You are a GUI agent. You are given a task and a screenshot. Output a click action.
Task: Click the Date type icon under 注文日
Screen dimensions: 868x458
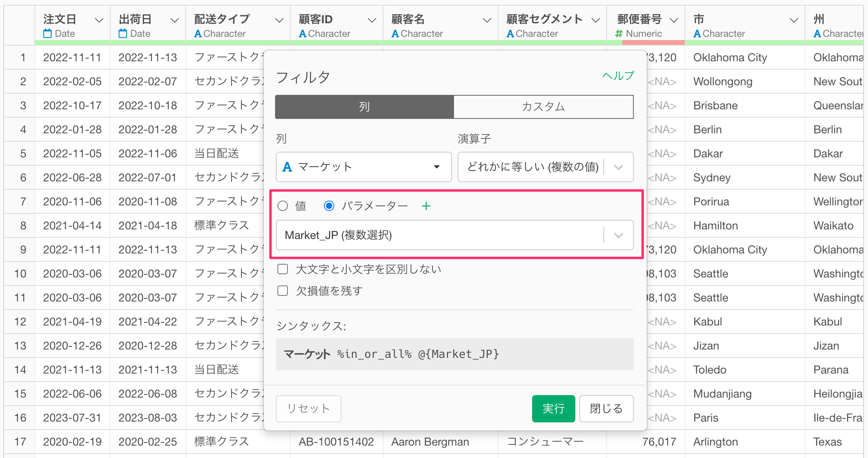coord(48,34)
